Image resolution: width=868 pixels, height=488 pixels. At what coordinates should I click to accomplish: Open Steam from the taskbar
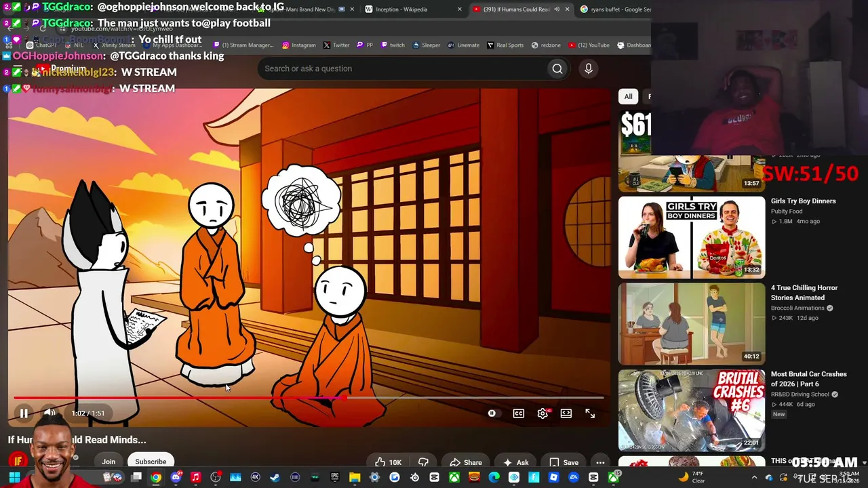pyautogui.click(x=275, y=478)
